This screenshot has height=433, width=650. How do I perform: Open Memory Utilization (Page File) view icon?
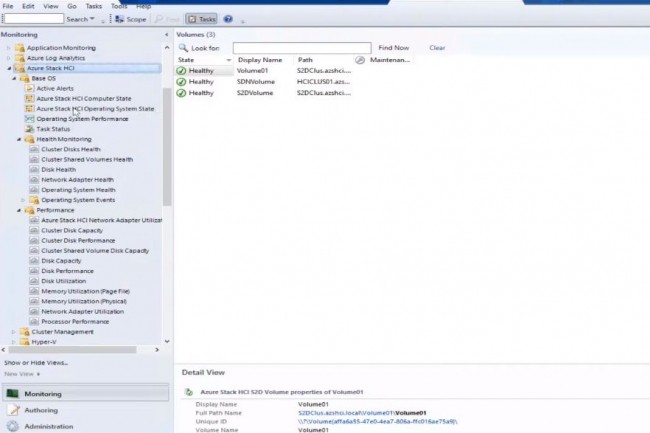tap(34, 291)
